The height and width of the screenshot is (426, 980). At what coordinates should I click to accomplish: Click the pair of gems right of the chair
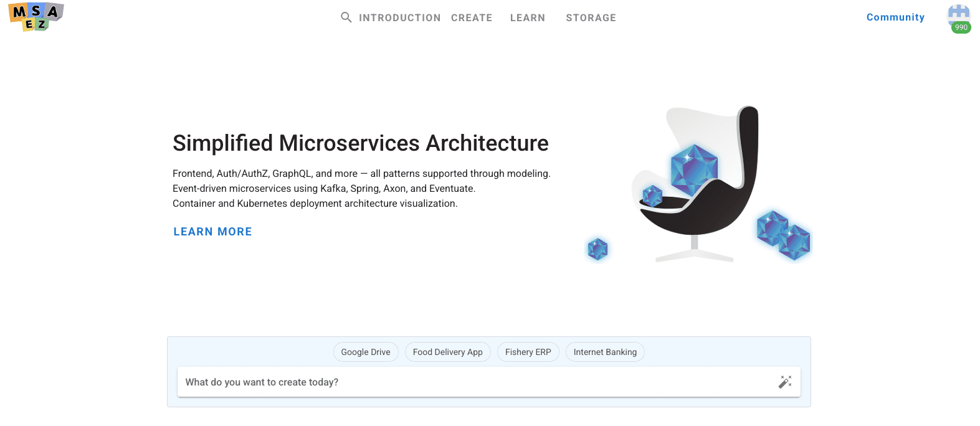(784, 235)
